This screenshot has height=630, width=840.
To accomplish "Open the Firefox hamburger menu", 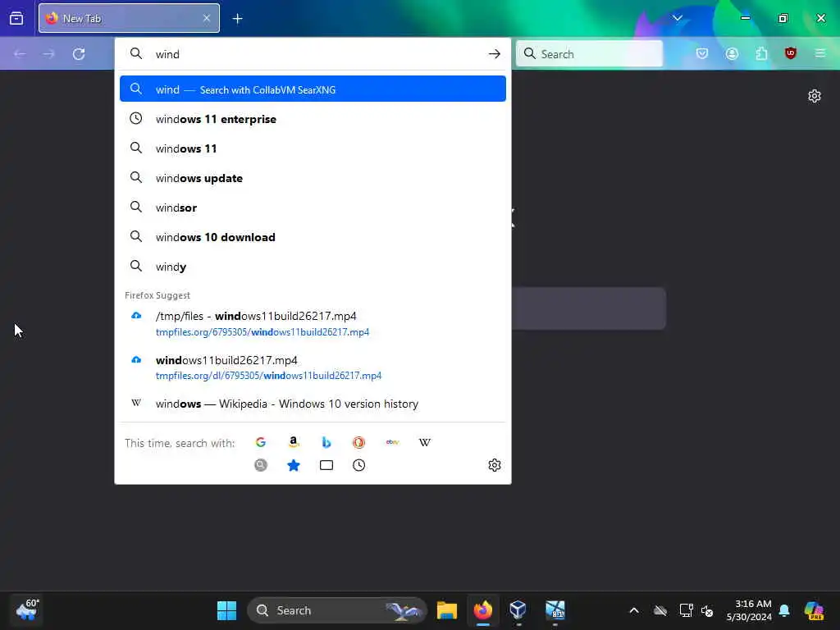I will click(819, 53).
